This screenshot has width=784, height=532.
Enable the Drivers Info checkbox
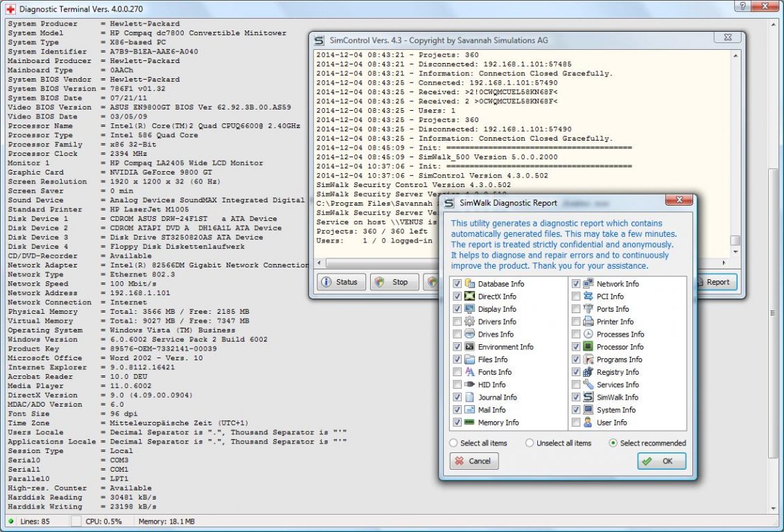pyautogui.click(x=457, y=321)
